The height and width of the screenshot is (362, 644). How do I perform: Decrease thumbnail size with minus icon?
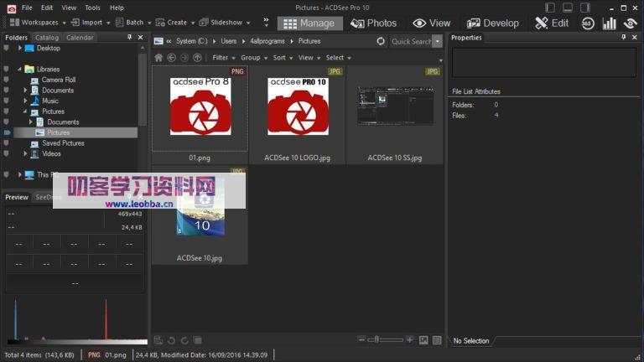[361, 339]
